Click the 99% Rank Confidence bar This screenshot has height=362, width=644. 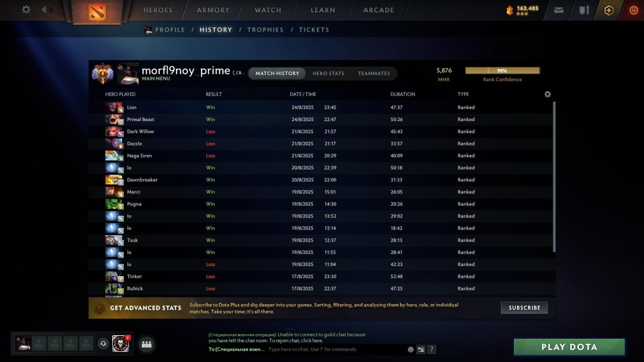coord(502,71)
